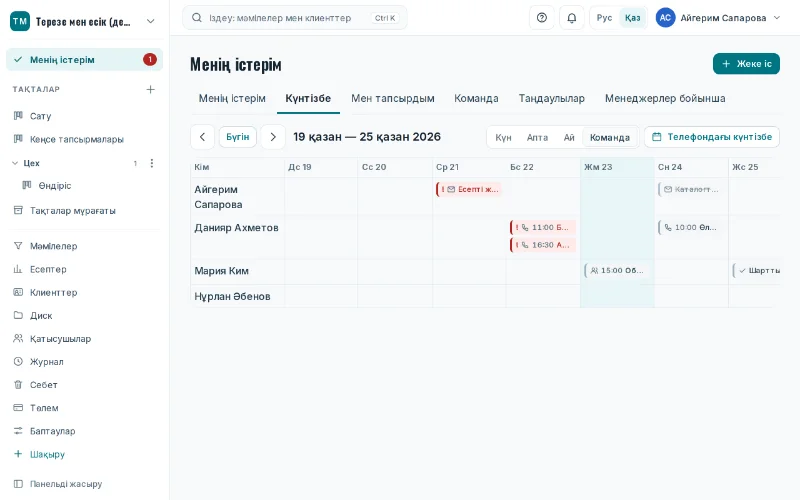
Task: Click the Клиенттер contacts icon
Action: tap(18, 292)
